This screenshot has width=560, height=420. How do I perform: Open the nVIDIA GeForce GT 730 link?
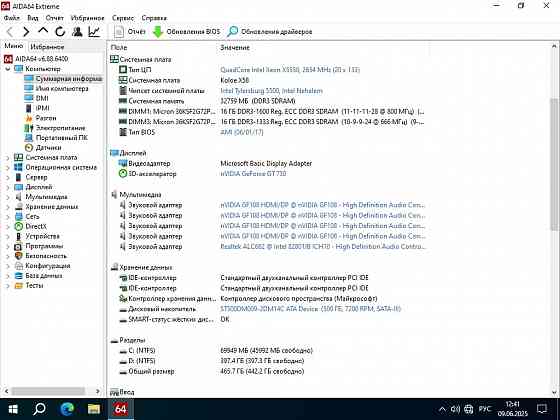tap(253, 174)
